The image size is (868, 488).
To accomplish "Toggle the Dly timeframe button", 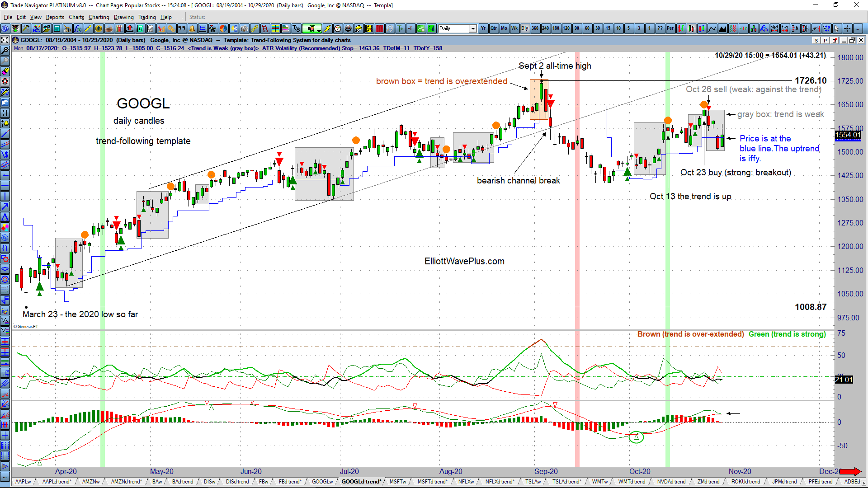I will tap(524, 28).
